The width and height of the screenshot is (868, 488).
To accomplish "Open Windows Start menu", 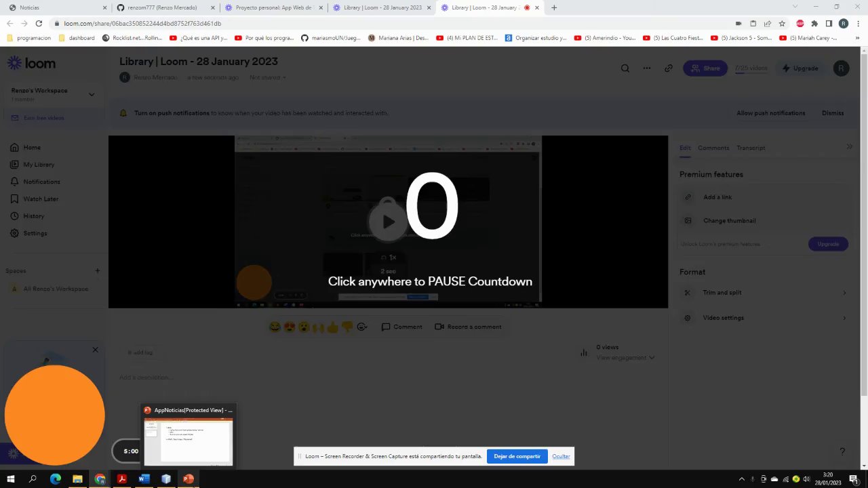I will point(10,479).
